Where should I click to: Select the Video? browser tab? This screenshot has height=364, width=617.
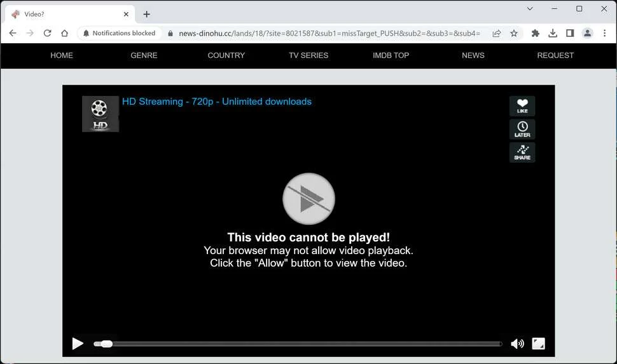[x=70, y=14]
